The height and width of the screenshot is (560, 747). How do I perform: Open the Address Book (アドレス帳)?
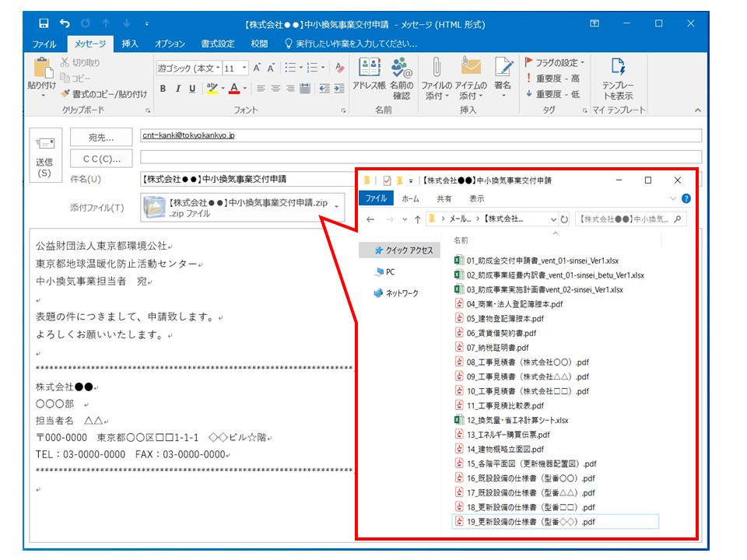(x=369, y=74)
